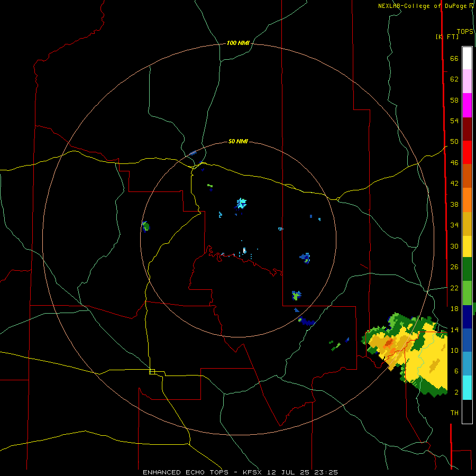Image resolution: width=476 pixels, height=476 pixels.
Task: Pick the medium blue legend swatch
Action: (x=467, y=340)
